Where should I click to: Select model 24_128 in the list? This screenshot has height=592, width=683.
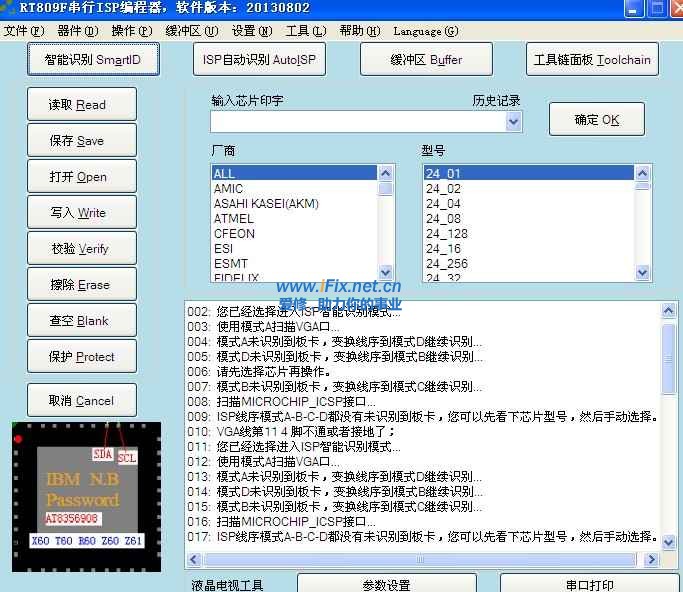(446, 233)
